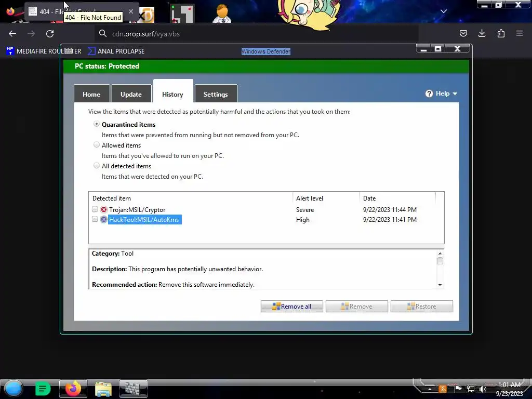Check the Trojan:MSIL/Cryptor checkbox
The width and height of the screenshot is (532, 399).
point(95,209)
